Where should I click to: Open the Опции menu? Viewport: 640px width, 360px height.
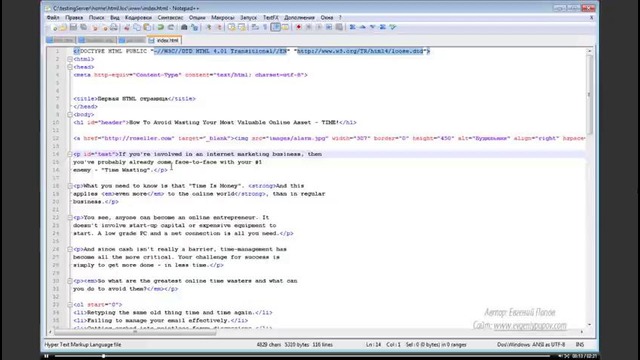197,18
